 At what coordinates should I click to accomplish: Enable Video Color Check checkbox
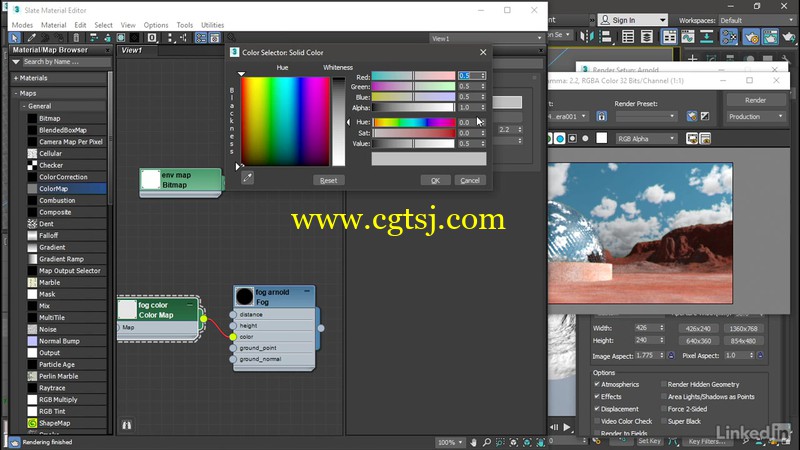click(x=596, y=421)
